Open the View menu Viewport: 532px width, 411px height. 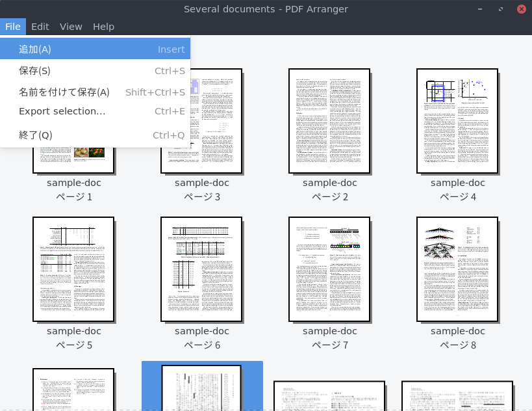tap(71, 27)
